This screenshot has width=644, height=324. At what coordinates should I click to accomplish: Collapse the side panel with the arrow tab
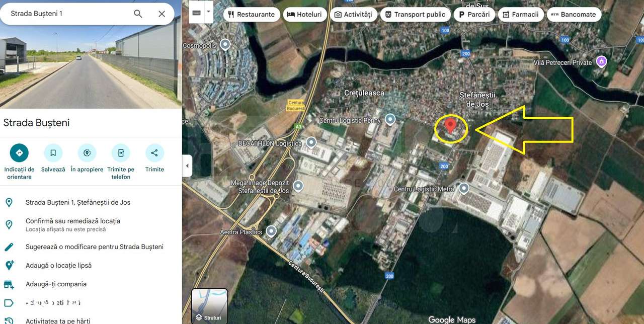(187, 166)
